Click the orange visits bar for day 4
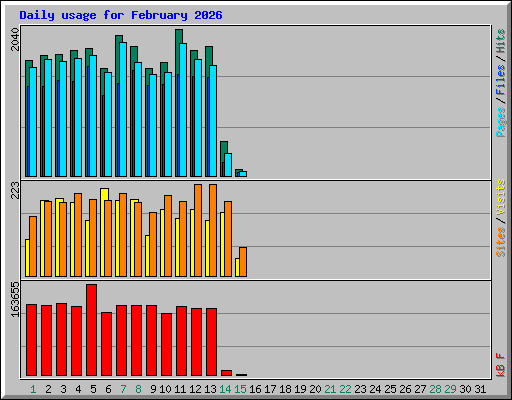This screenshot has width=512, height=400. (x=78, y=235)
